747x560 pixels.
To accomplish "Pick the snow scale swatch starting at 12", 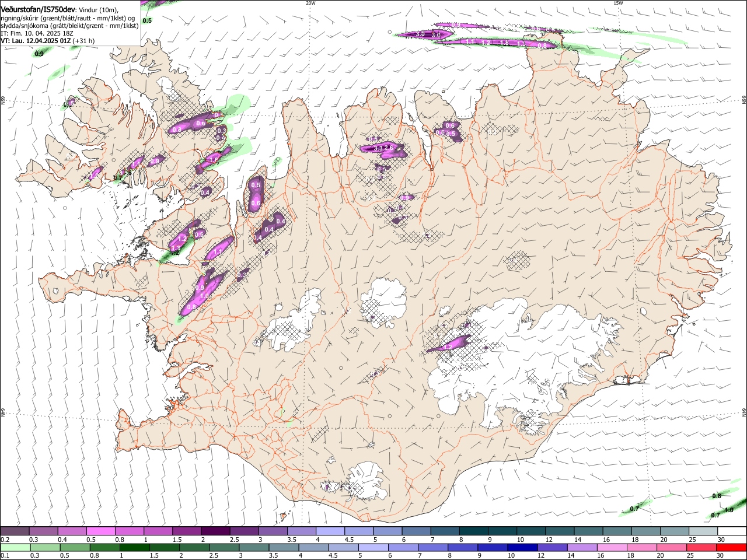I will pyautogui.click(x=559, y=531).
